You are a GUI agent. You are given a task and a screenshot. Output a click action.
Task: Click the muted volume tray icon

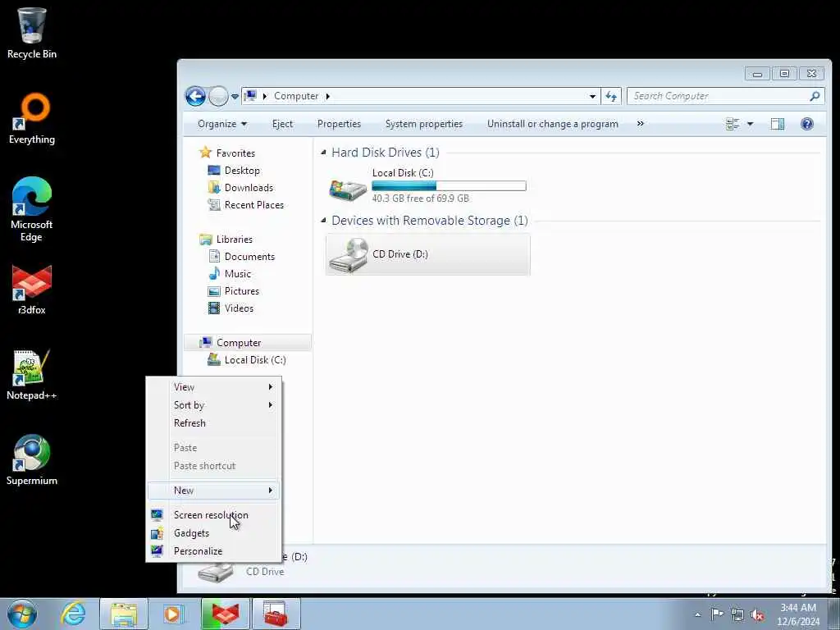[757, 614]
